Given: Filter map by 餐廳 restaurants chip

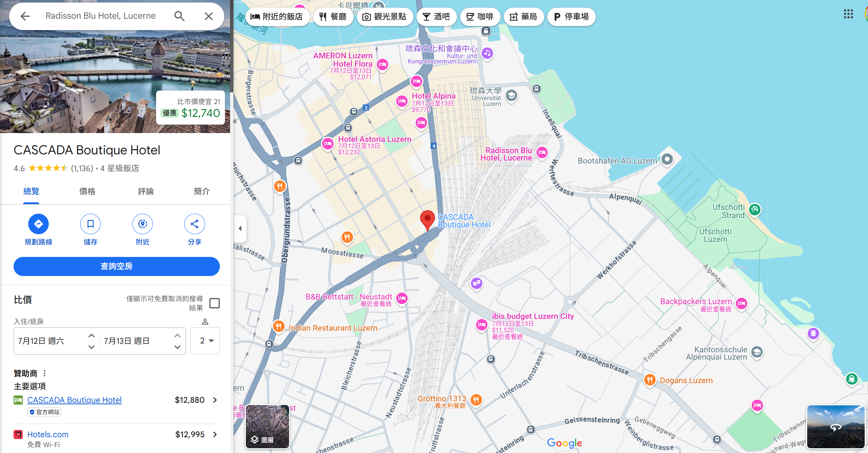Looking at the screenshot, I should (x=333, y=17).
